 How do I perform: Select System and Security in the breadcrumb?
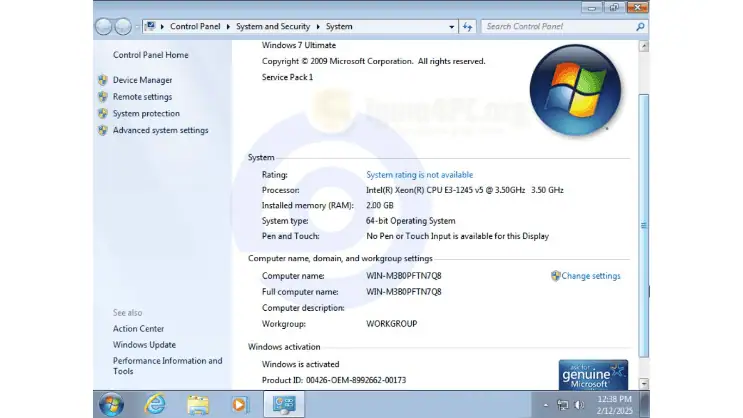274,27
